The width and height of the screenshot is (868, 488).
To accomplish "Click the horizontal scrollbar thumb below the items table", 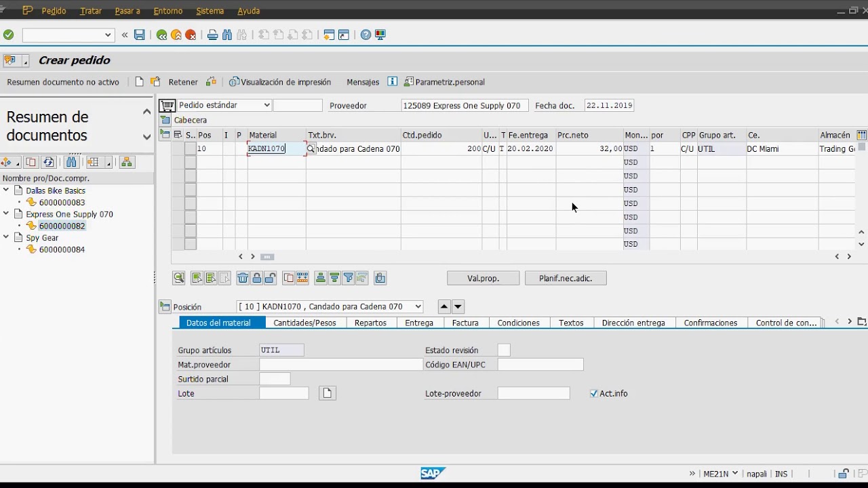I will coord(267,257).
